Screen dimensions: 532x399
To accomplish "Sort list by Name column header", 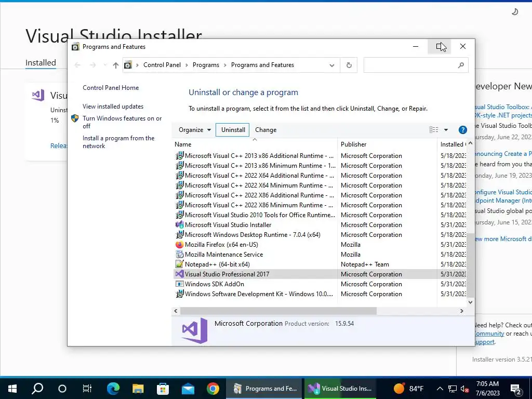I will click(255, 144).
